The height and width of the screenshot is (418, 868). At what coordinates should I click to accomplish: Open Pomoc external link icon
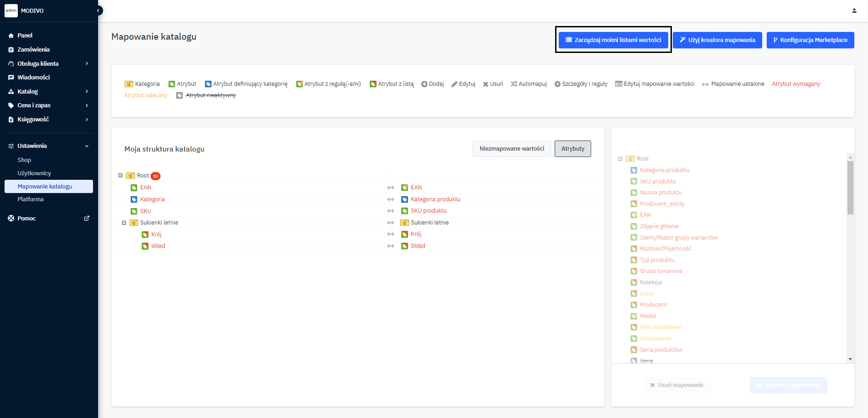[x=87, y=219]
